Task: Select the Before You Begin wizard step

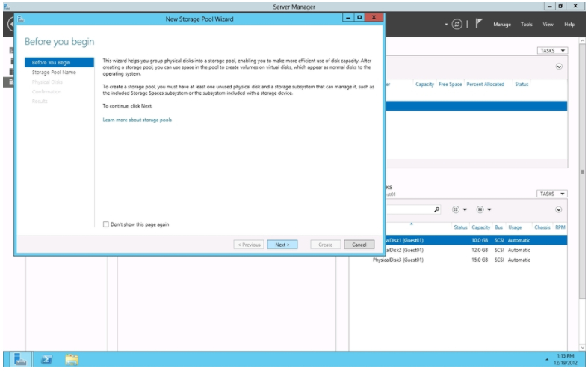Action: (x=59, y=62)
